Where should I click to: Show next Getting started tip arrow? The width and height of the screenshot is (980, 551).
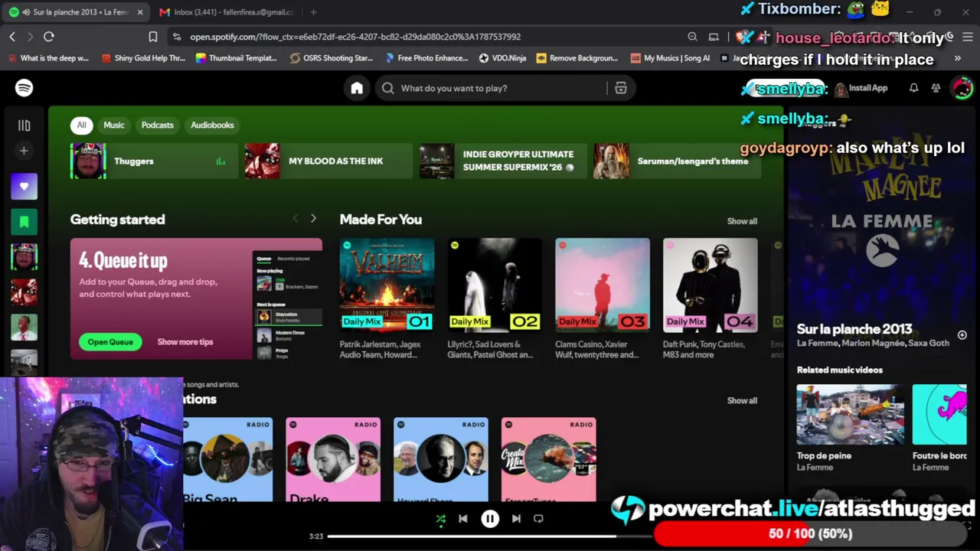pyautogui.click(x=313, y=219)
